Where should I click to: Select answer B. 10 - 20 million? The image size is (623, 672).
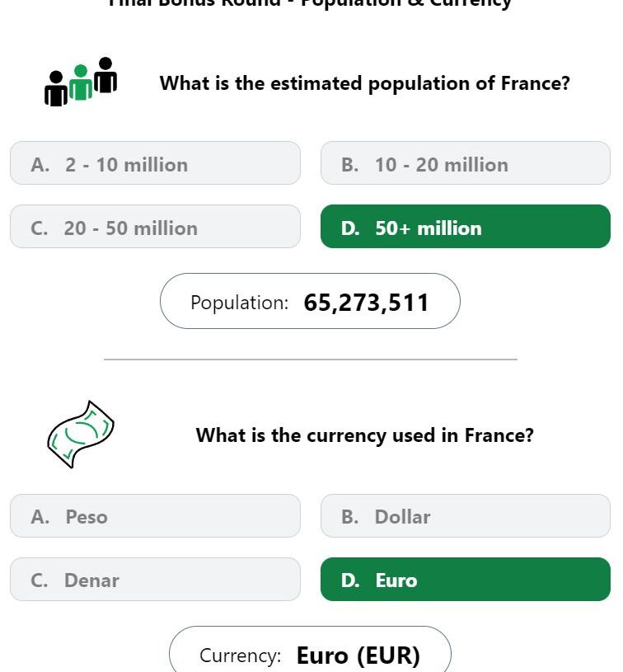click(466, 163)
